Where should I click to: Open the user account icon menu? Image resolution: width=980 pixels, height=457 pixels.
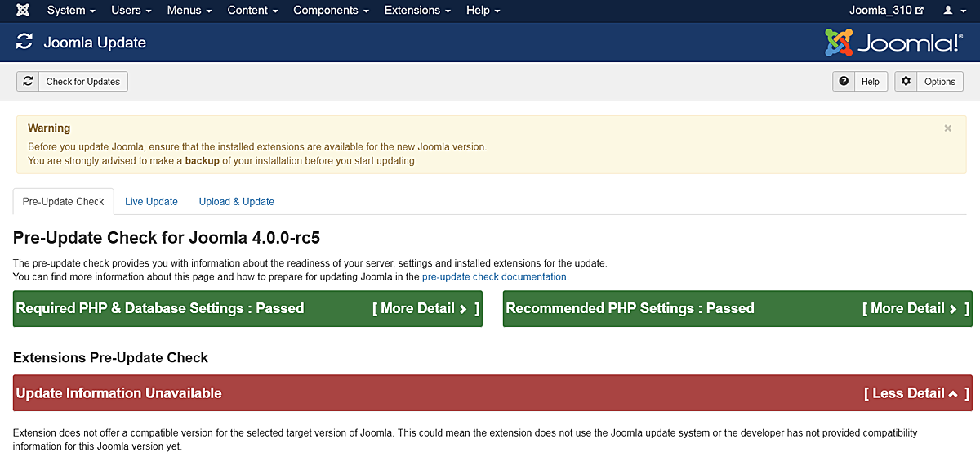tap(953, 11)
